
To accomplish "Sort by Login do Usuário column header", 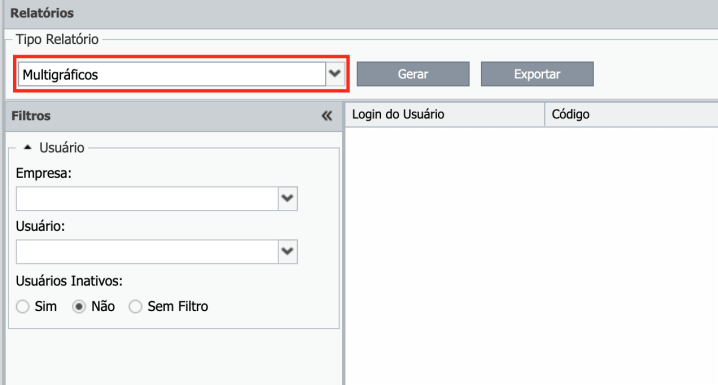I will click(445, 114).
